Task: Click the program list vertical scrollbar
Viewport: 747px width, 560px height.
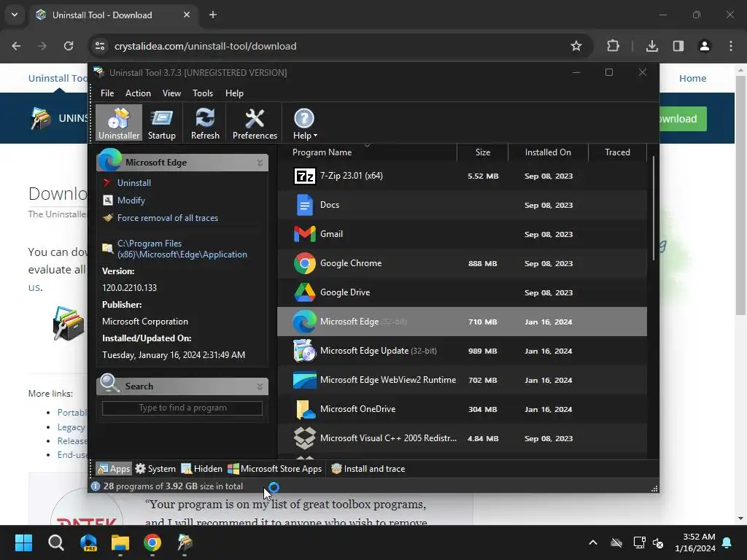Action: tap(653, 209)
